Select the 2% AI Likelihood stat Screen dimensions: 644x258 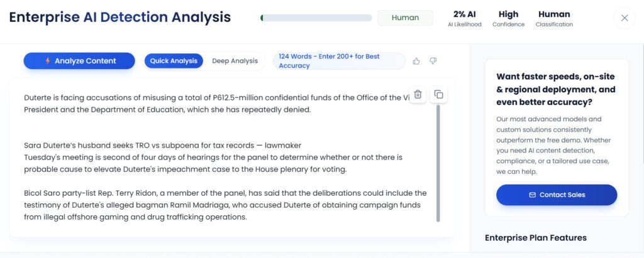(x=464, y=18)
